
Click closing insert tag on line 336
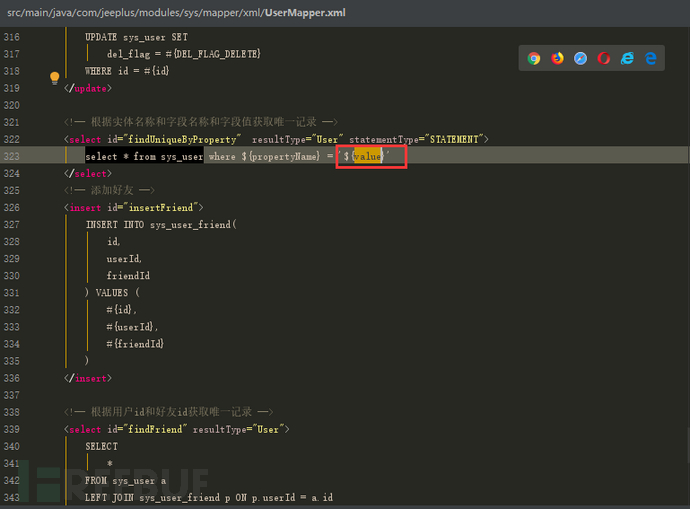click(x=88, y=378)
